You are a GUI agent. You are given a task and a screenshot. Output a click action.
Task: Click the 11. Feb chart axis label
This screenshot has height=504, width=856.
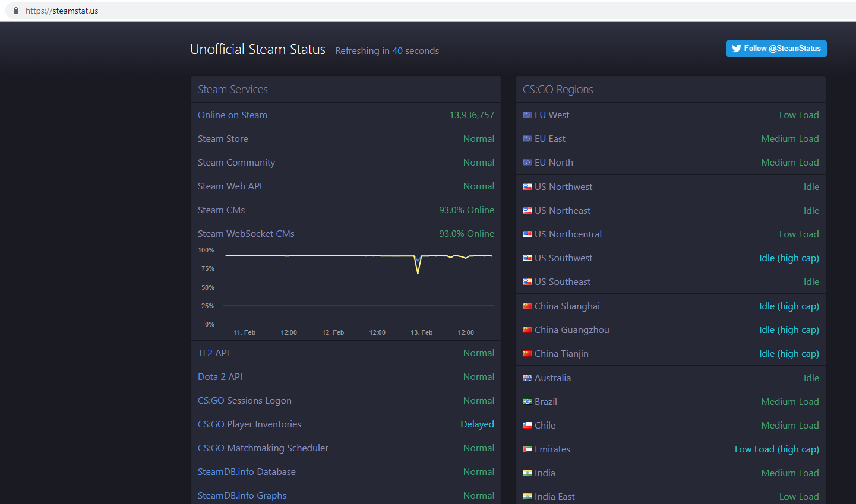pyautogui.click(x=245, y=332)
